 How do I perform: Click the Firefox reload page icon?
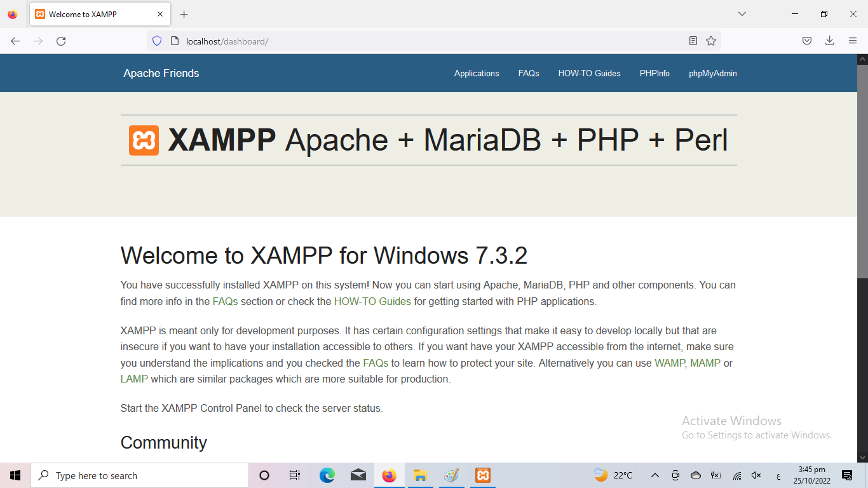61,41
